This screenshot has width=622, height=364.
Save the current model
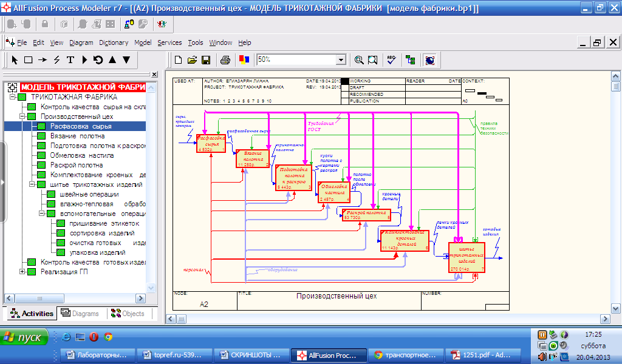(x=206, y=60)
